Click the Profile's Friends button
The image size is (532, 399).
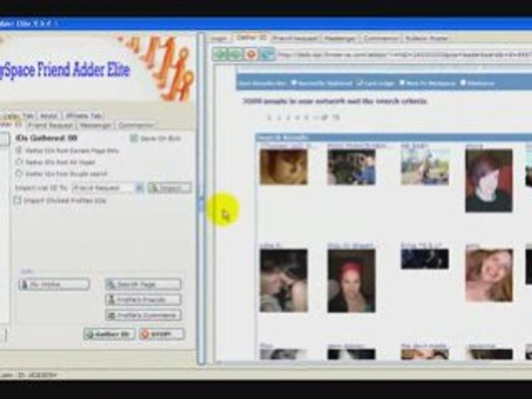pyautogui.click(x=143, y=300)
